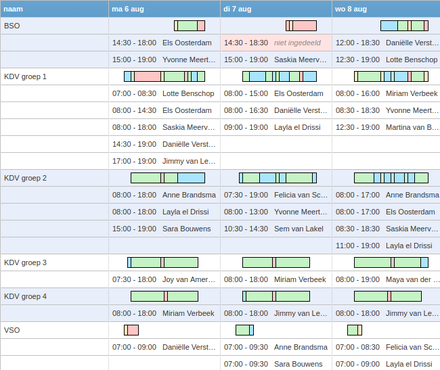This screenshot has width=440, height=370.
Task: Open KDV groep 1 timeline bar on Monday
Action: pyautogui.click(x=164, y=77)
